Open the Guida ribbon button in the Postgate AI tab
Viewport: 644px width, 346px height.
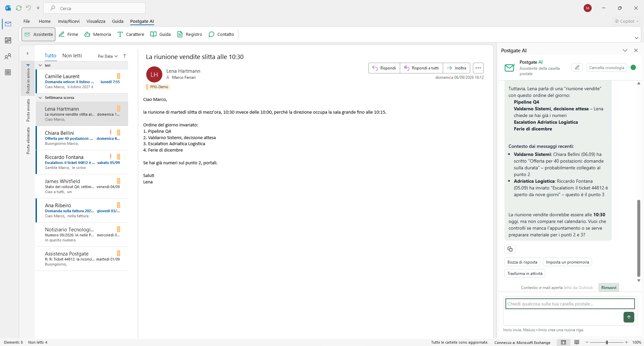pyautogui.click(x=161, y=34)
